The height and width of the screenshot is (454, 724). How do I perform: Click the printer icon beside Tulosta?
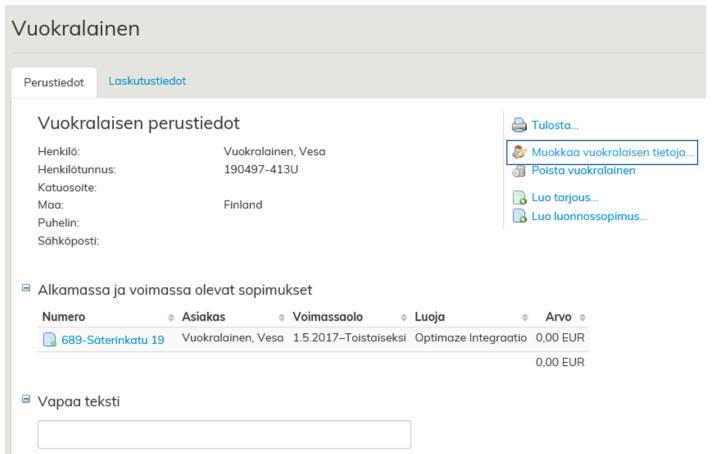click(519, 126)
